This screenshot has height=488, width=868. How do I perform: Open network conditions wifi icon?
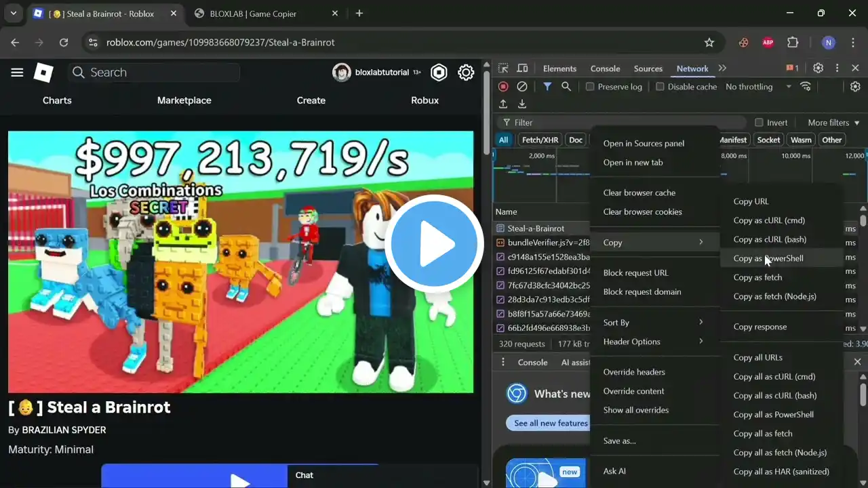tap(806, 87)
